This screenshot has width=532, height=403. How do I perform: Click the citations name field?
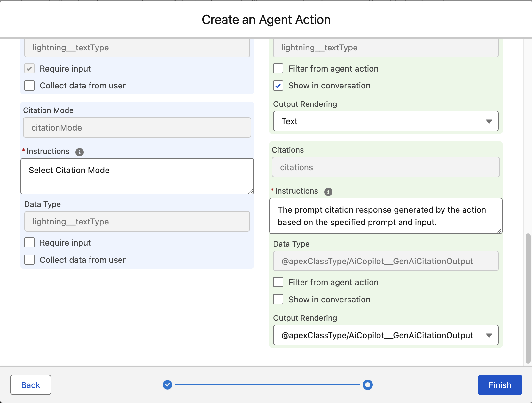386,167
